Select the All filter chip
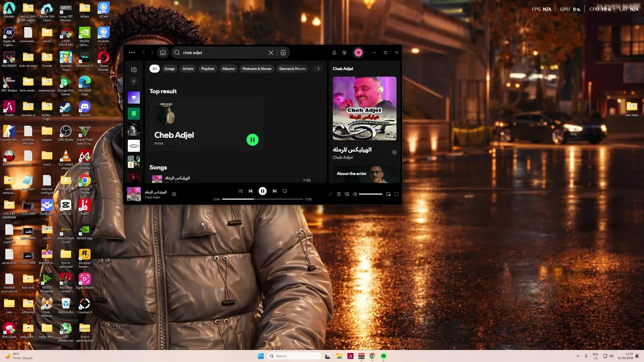 pos(154,68)
